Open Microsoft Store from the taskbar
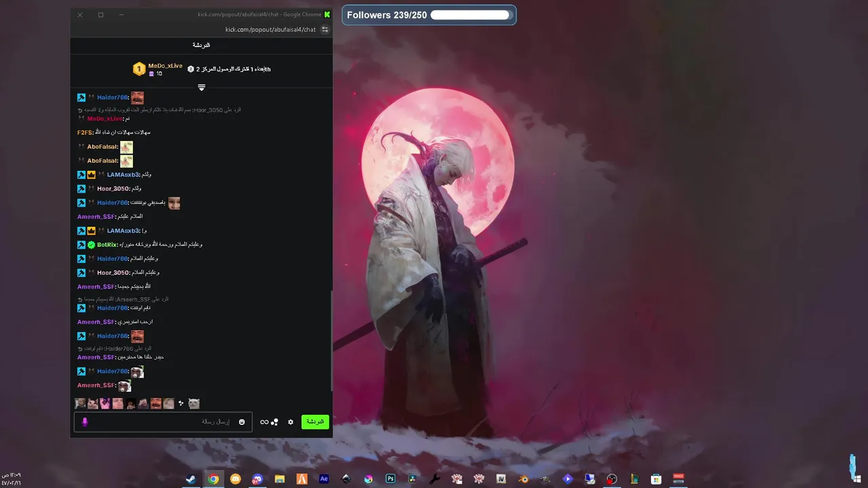 [x=656, y=479]
